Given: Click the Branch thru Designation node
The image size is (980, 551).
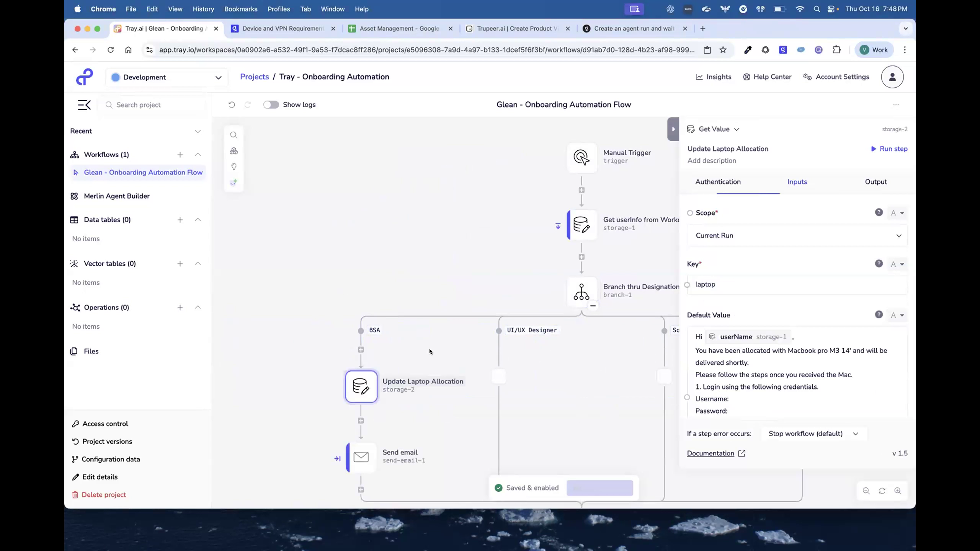Looking at the screenshot, I should 581,292.
